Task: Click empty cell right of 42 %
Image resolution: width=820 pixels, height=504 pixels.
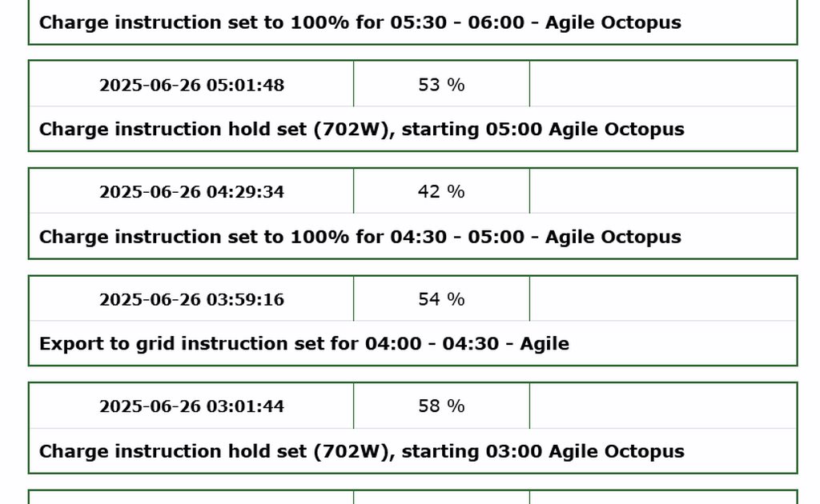Action: coord(662,192)
